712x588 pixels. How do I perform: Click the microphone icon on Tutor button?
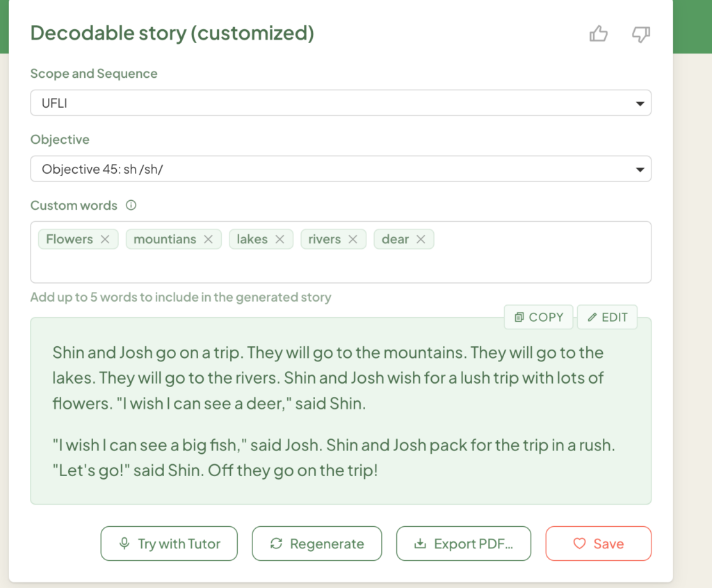tap(124, 544)
